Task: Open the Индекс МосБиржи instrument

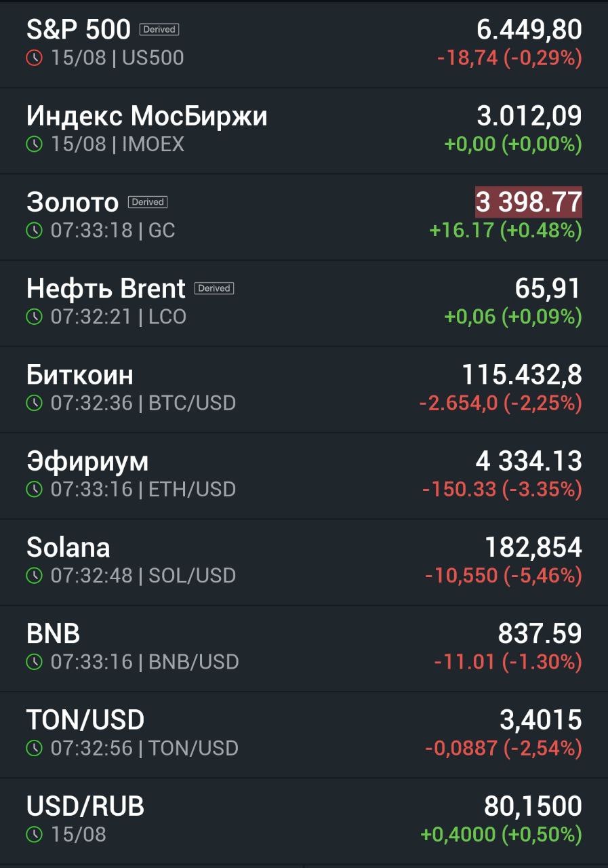Action: point(304,131)
